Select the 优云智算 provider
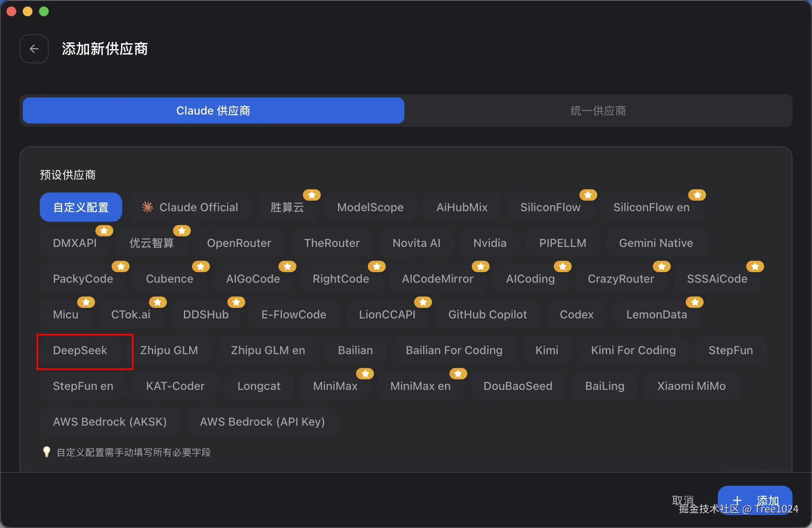The image size is (812, 528). click(x=151, y=243)
